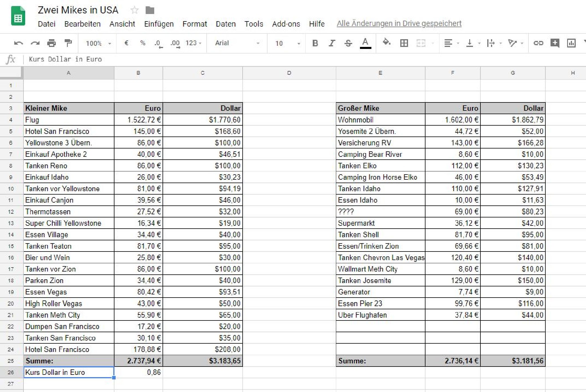The width and height of the screenshot is (586, 392).
Task: Click the 'Uber Flughafen' cell
Action: (x=381, y=315)
